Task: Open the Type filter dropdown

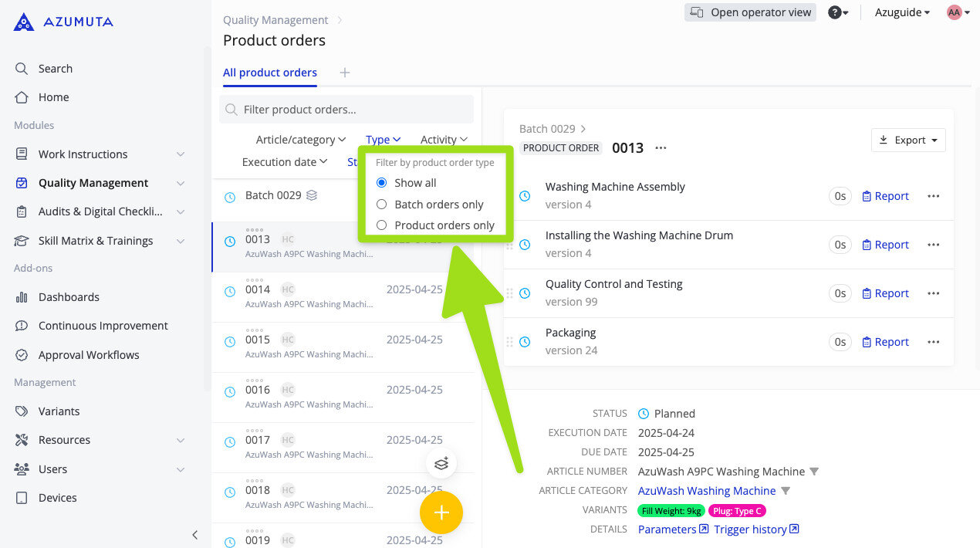Action: click(383, 139)
